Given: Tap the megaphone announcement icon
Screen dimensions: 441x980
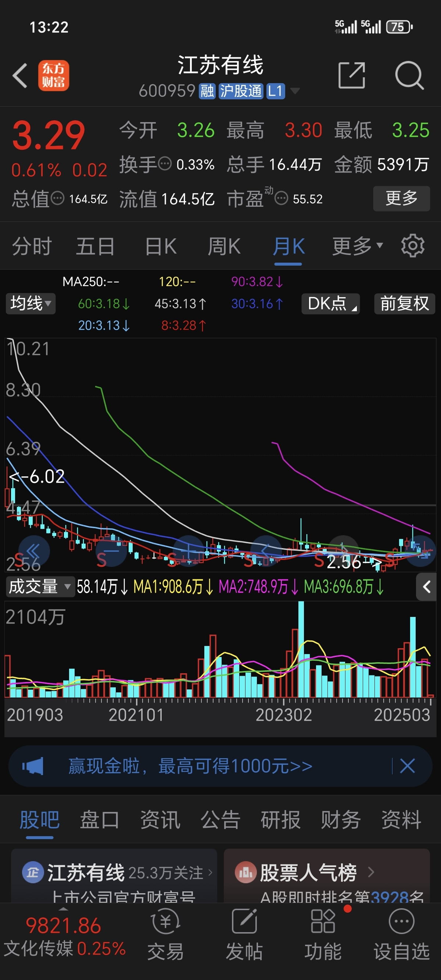Looking at the screenshot, I should [33, 766].
